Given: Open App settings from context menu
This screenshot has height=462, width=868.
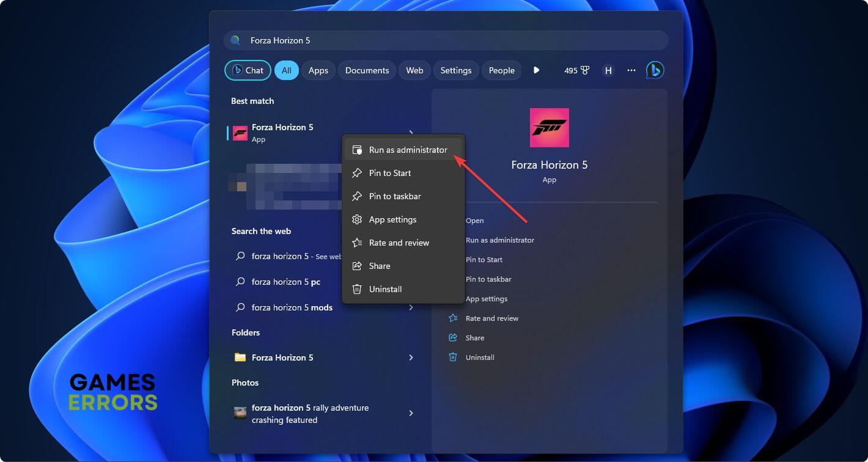Looking at the screenshot, I should pos(392,219).
